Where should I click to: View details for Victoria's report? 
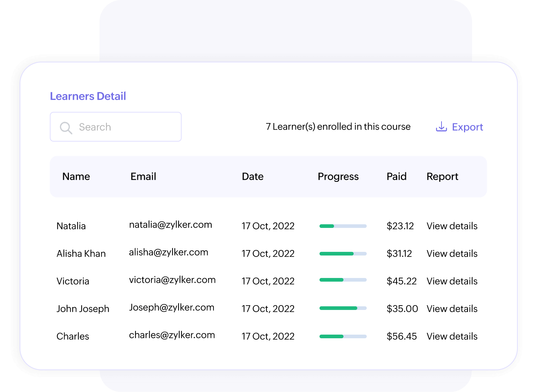pyautogui.click(x=452, y=281)
